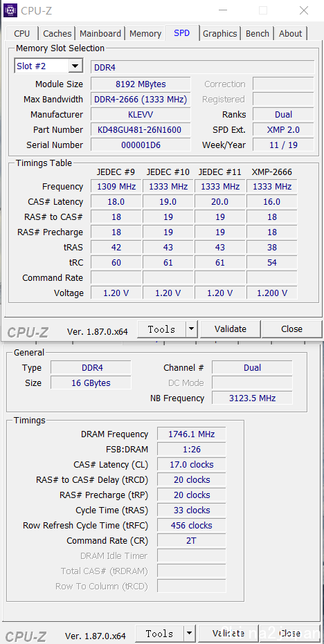
Task: Click the upper Validate button
Action: coord(231,329)
